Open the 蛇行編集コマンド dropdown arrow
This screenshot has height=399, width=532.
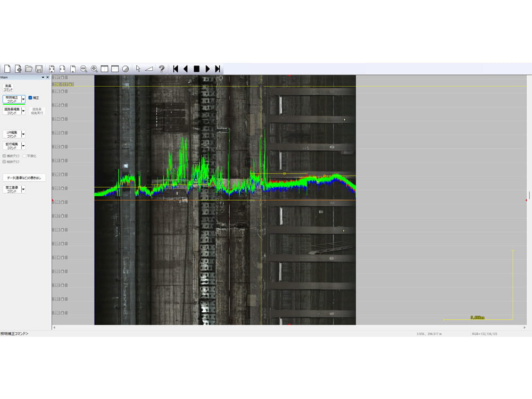23,146
